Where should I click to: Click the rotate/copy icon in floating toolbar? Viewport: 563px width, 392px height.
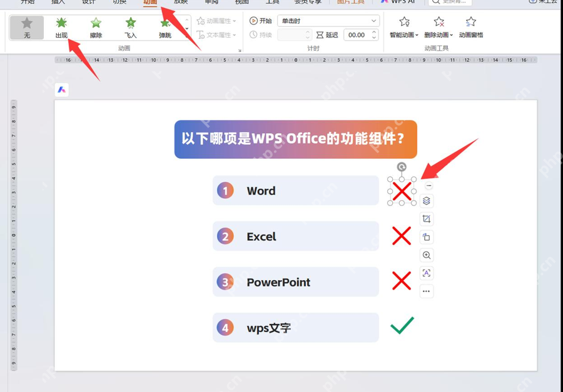coord(427,237)
